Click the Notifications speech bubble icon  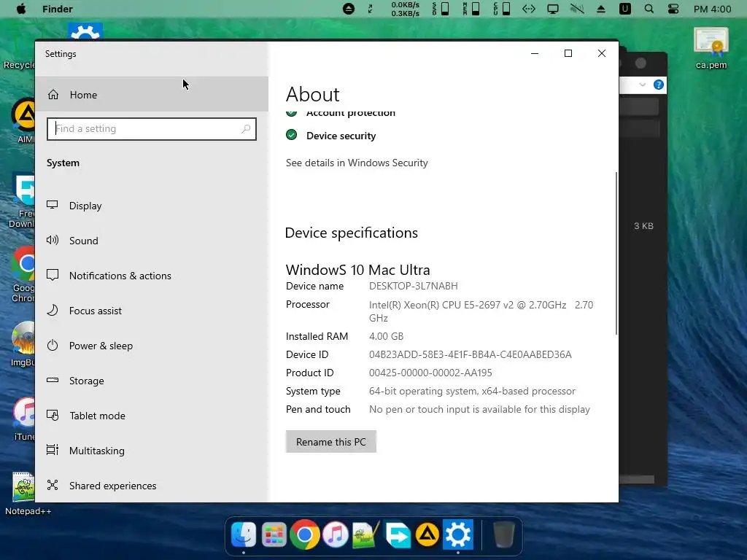[53, 275]
